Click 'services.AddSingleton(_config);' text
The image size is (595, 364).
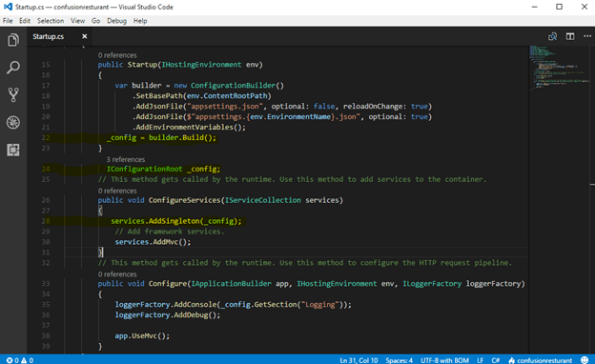[x=176, y=221]
